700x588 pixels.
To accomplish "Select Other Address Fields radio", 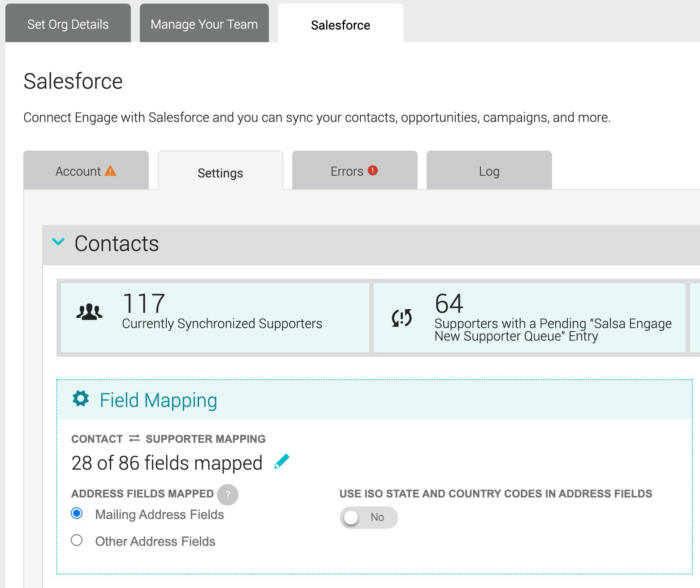I will pos(77,540).
